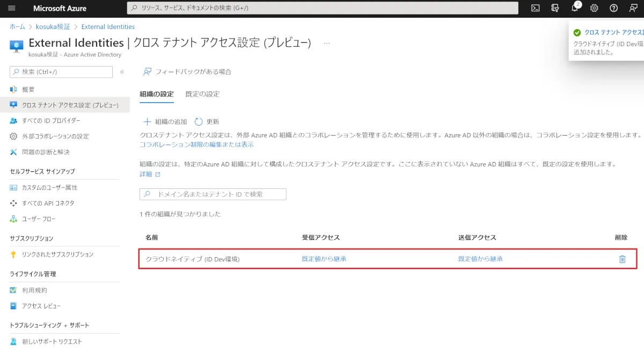The height and width of the screenshot is (351, 644).
Task: Click 更新 refresh button
Action: pyautogui.click(x=207, y=121)
